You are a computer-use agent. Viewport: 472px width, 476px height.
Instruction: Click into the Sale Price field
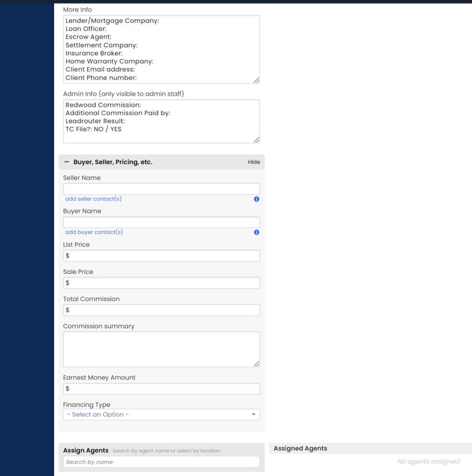161,283
